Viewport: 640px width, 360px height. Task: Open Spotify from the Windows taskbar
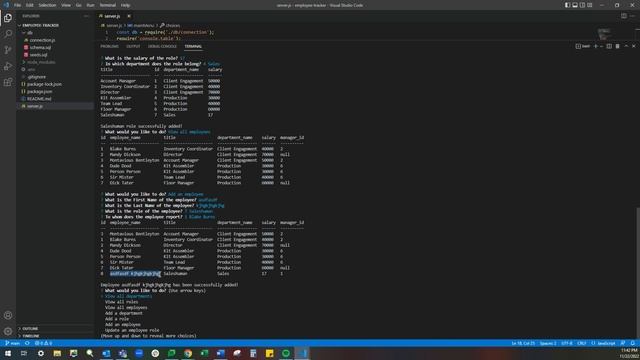[x=286, y=353]
